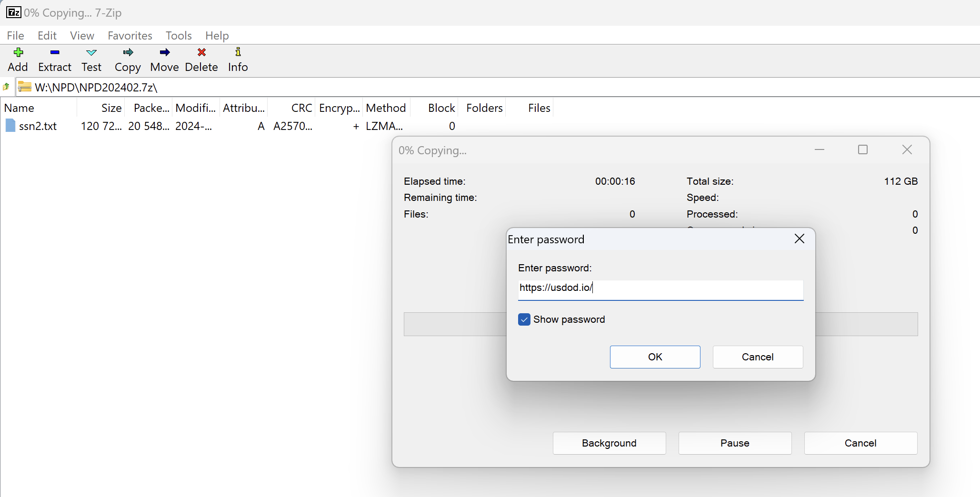The width and height of the screenshot is (980, 497).
Task: Minimize the Copying progress window
Action: point(820,150)
